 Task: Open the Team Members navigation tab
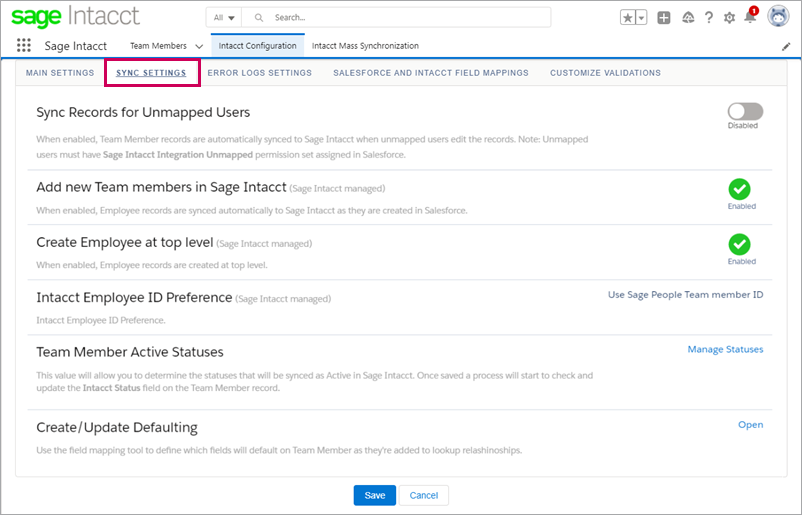point(158,46)
